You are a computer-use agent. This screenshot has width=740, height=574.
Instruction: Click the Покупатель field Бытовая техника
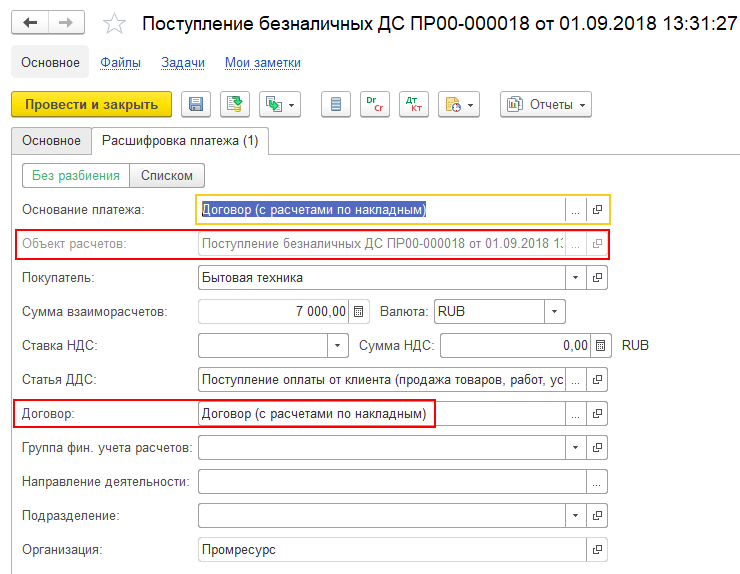click(381, 278)
